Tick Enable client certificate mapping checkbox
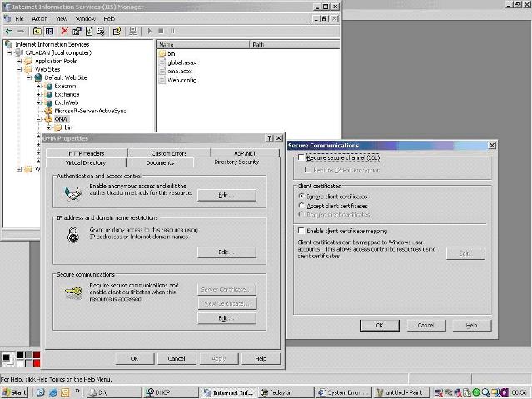 (301, 231)
